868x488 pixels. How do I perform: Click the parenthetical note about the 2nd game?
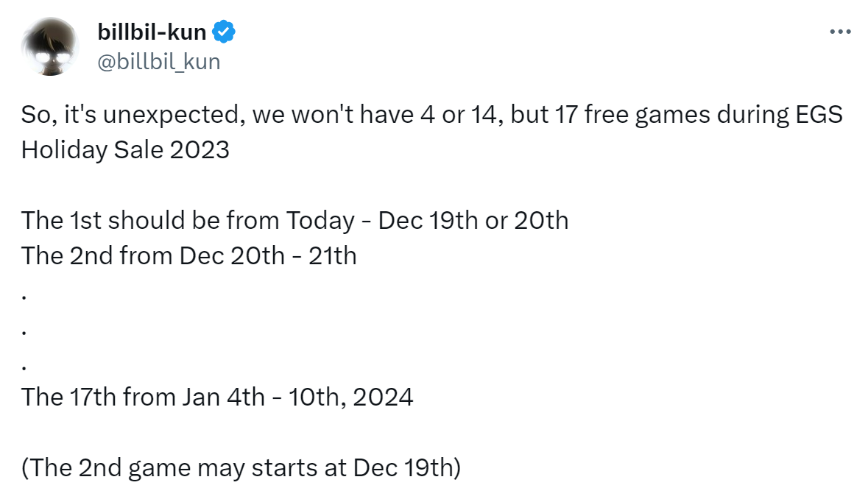(241, 467)
